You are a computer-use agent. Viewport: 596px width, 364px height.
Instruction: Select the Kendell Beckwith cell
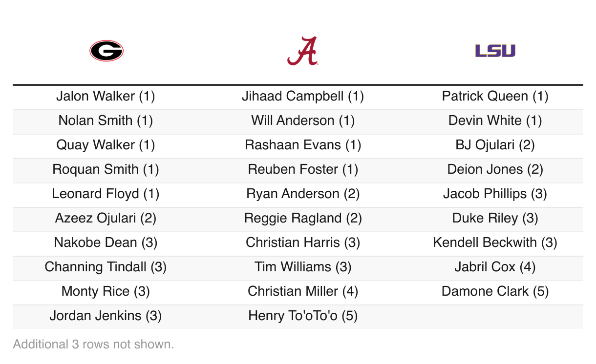[x=495, y=243]
